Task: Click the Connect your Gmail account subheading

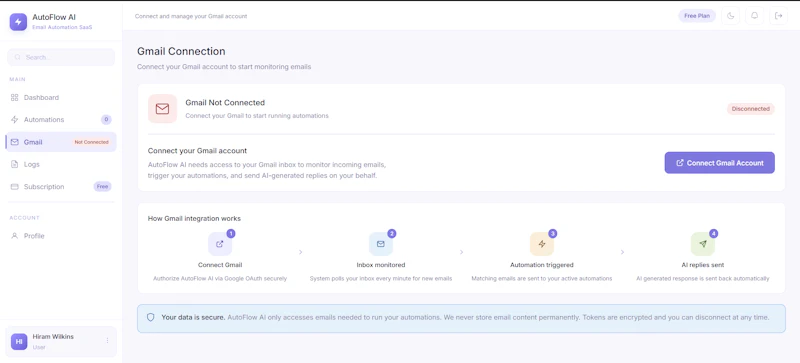Action: click(x=197, y=151)
